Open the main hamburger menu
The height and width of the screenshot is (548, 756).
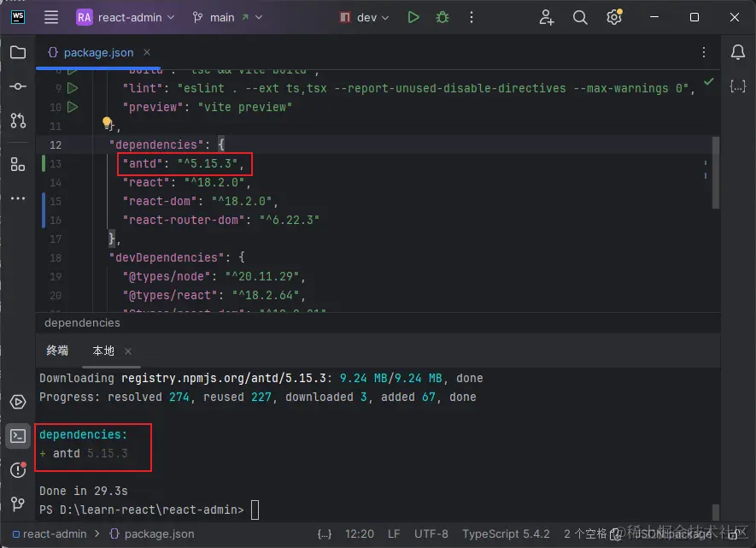click(x=51, y=17)
